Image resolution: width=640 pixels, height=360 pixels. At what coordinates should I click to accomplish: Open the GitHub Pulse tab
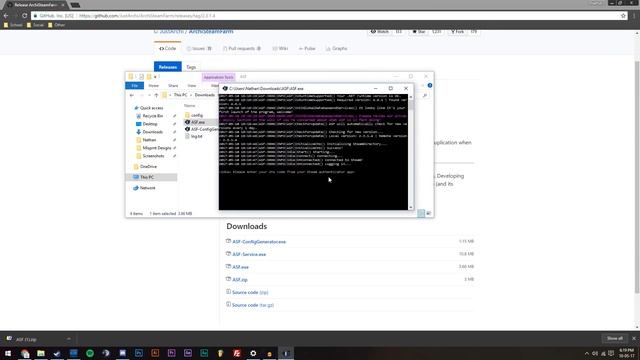coord(307,48)
